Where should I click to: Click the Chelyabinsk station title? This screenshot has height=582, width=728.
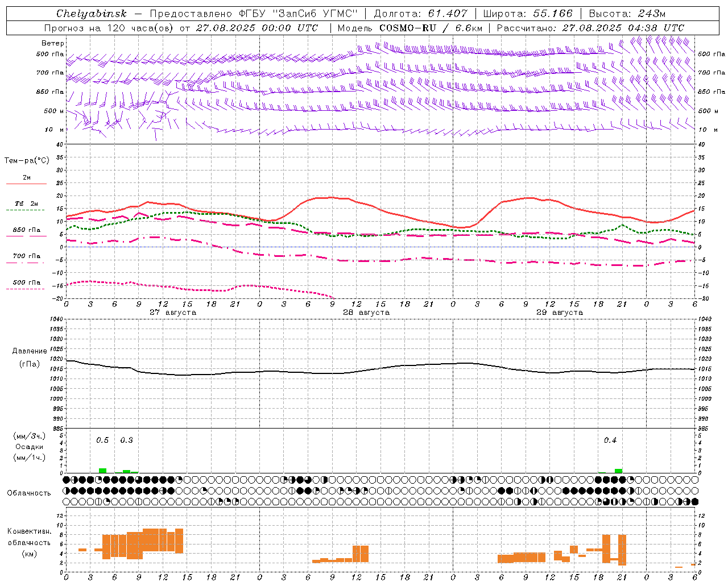[92, 14]
